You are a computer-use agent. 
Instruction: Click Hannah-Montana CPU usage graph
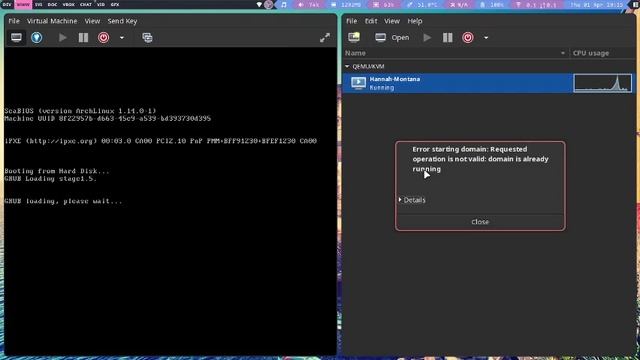602,83
